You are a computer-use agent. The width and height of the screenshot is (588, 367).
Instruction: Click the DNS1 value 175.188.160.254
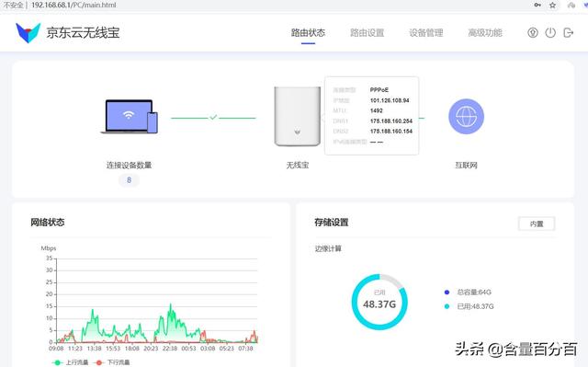click(x=391, y=121)
